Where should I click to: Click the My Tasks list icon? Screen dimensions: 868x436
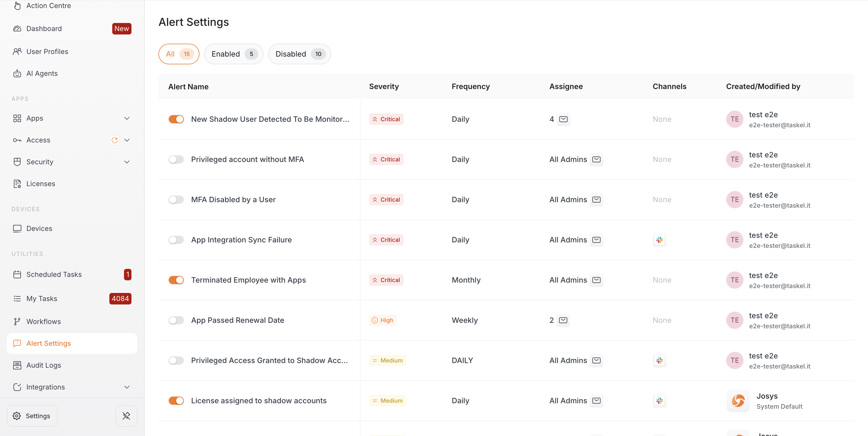click(x=17, y=299)
